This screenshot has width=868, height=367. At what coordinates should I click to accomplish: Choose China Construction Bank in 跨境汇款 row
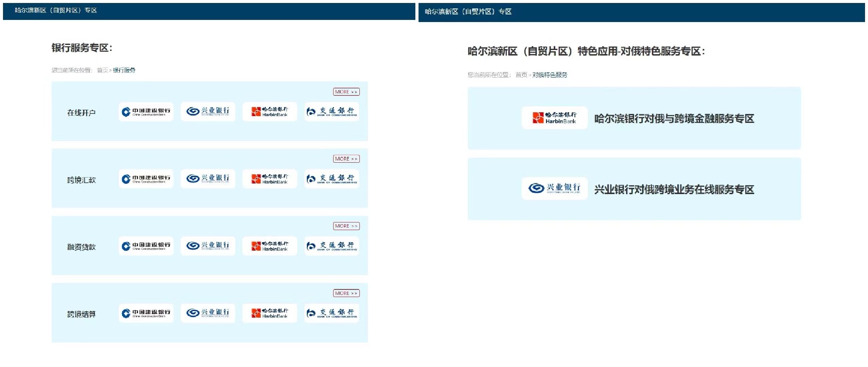[x=146, y=179]
